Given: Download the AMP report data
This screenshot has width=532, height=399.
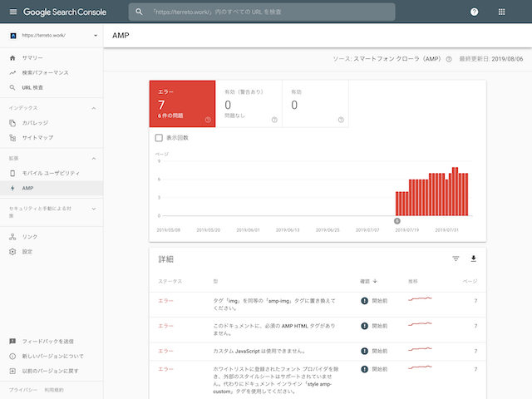Looking at the screenshot, I should (x=474, y=259).
